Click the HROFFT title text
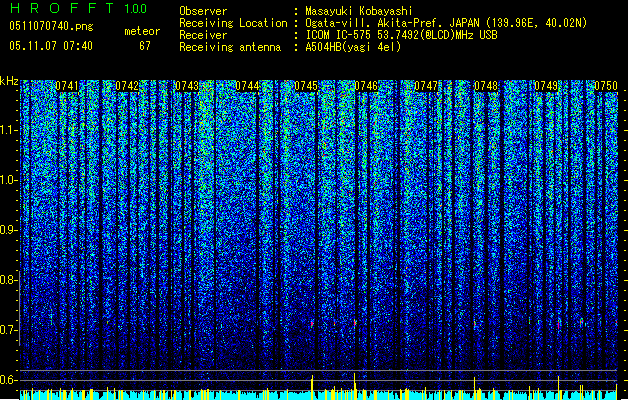Viewport: 629px width, 400px height. coord(62,8)
